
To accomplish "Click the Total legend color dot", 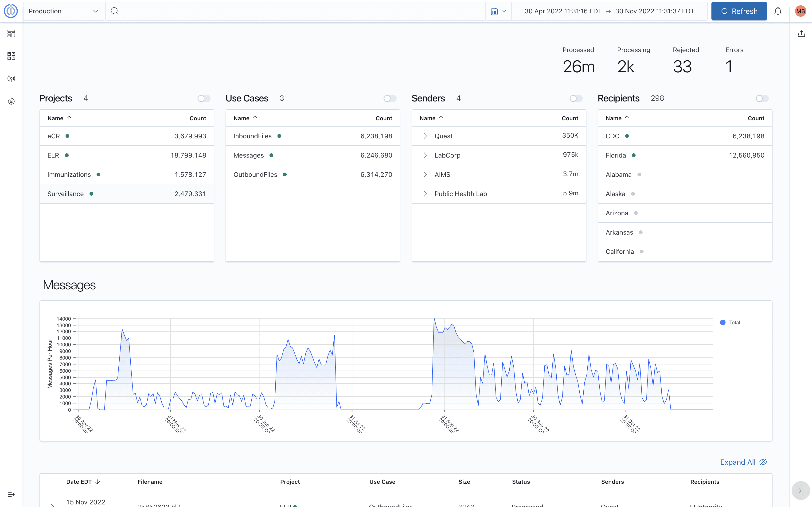I will [x=723, y=322].
